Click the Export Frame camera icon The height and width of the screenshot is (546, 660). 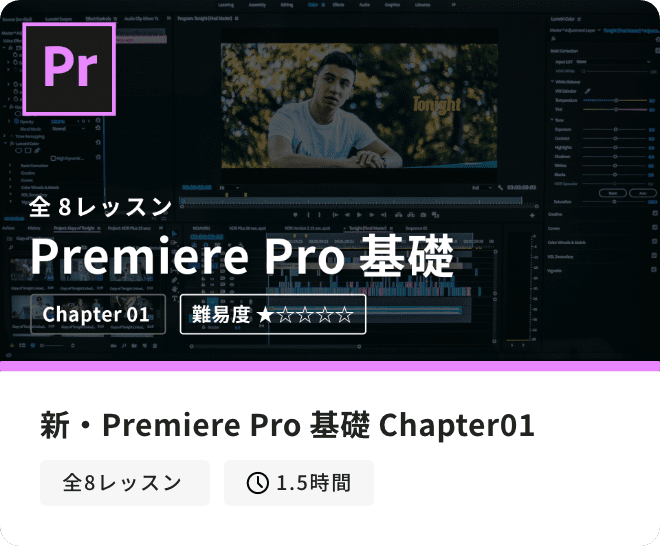click(x=423, y=215)
